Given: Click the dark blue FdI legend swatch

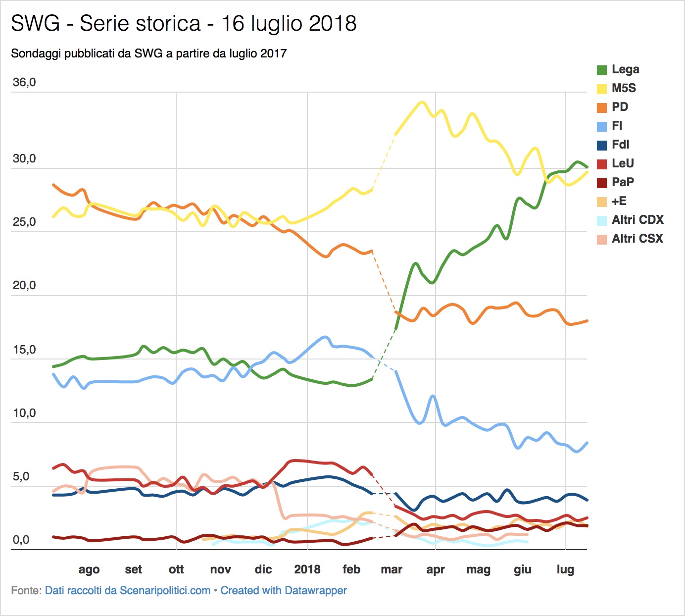Looking at the screenshot, I should tap(602, 145).
